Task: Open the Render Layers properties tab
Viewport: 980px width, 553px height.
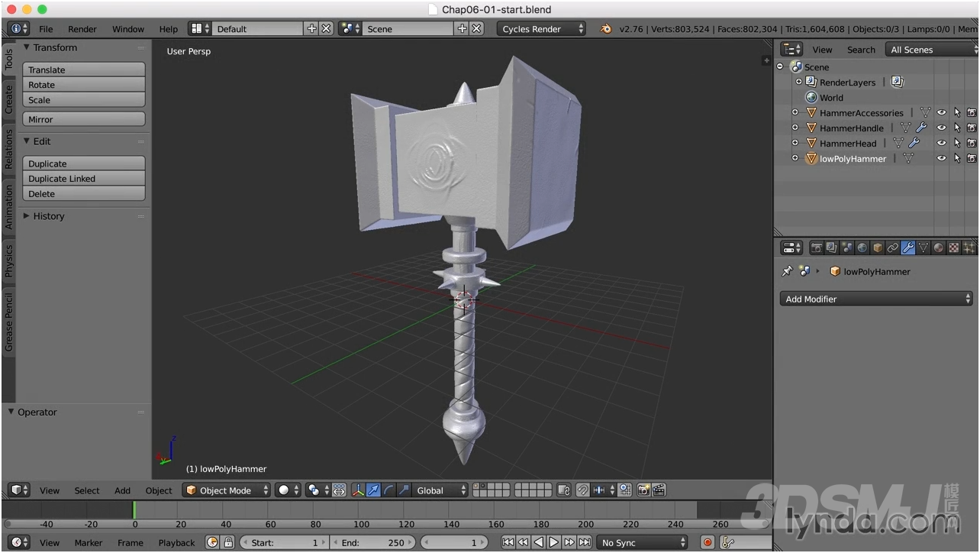Action: (x=832, y=247)
